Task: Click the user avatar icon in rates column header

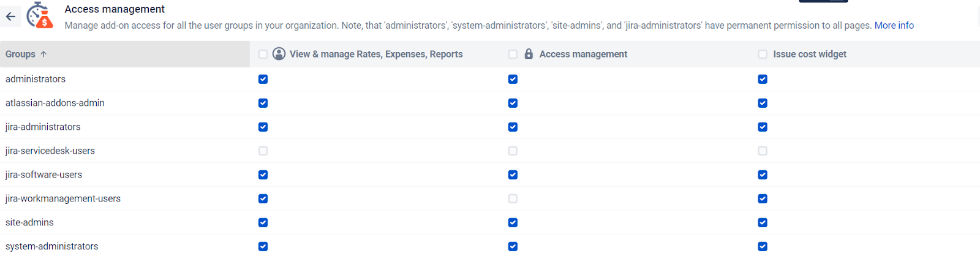Action: click(279, 54)
